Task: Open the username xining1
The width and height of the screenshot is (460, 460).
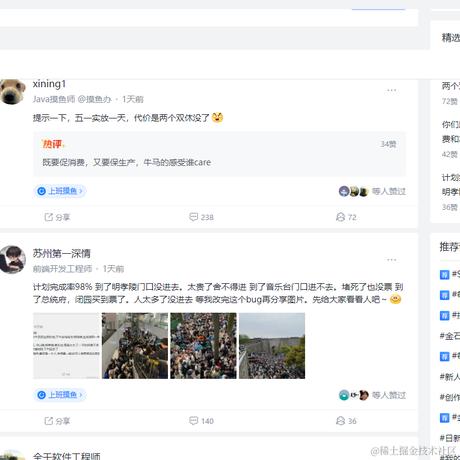Action: point(49,84)
